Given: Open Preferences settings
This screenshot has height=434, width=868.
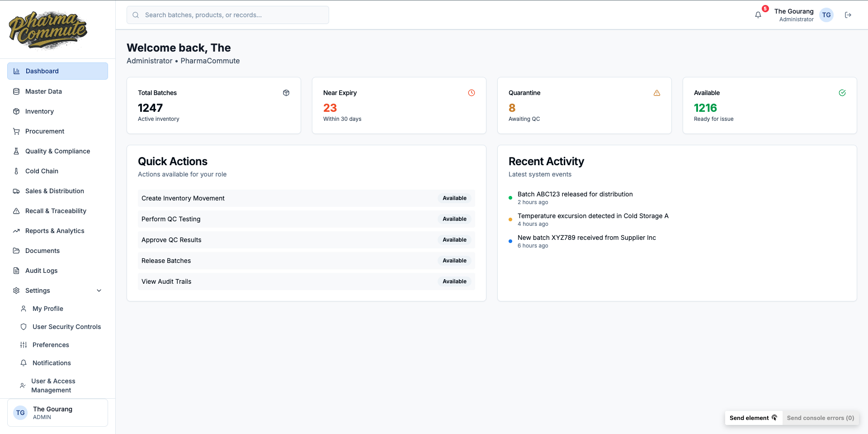Looking at the screenshot, I should point(61,345).
